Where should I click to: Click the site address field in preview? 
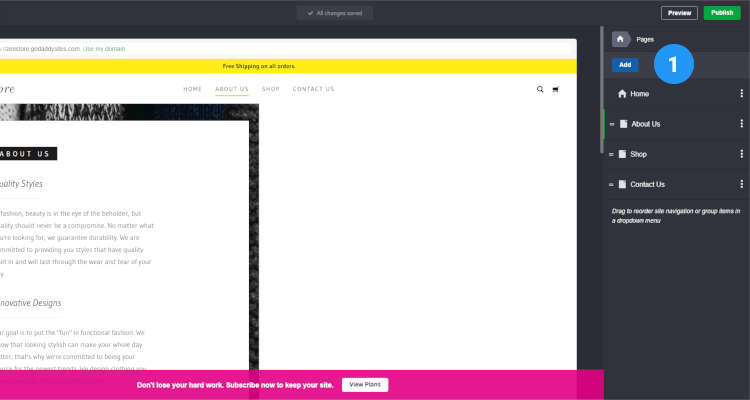pyautogui.click(x=287, y=49)
